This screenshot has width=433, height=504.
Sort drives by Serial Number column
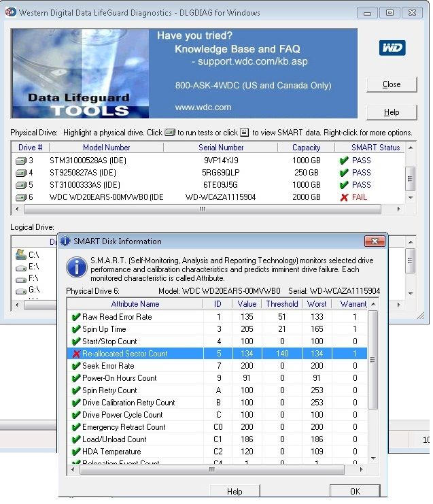[x=221, y=148]
